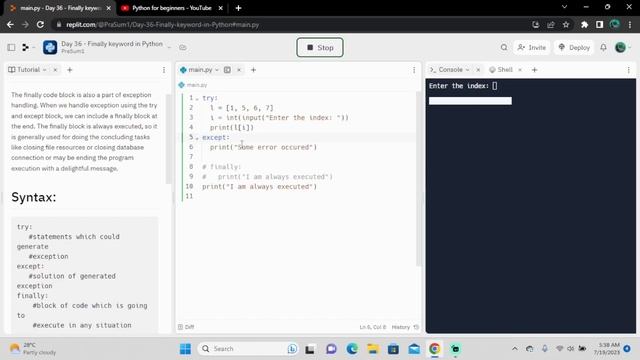This screenshot has height=360, width=640.
Task: Show hidden tray icons chevron
Action: point(515,349)
